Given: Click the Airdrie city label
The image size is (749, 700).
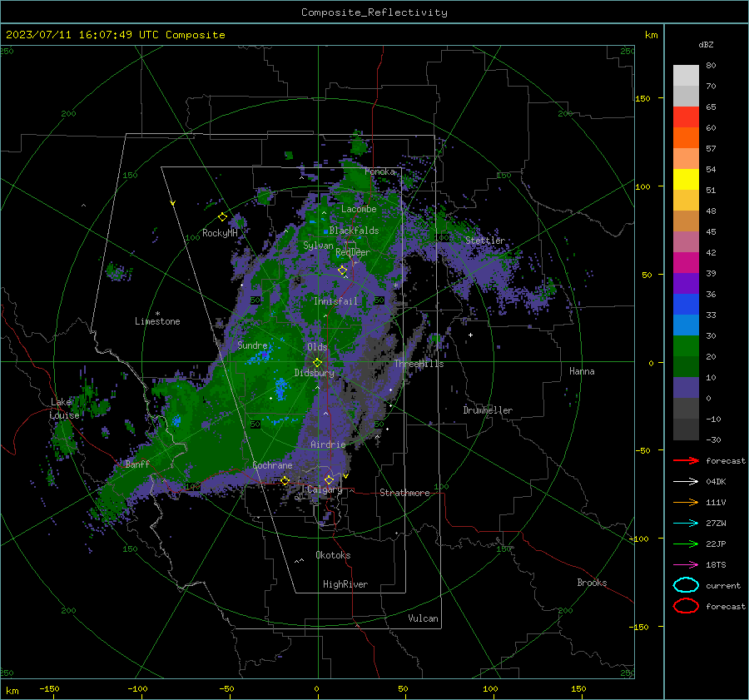Looking at the screenshot, I should (x=328, y=444).
